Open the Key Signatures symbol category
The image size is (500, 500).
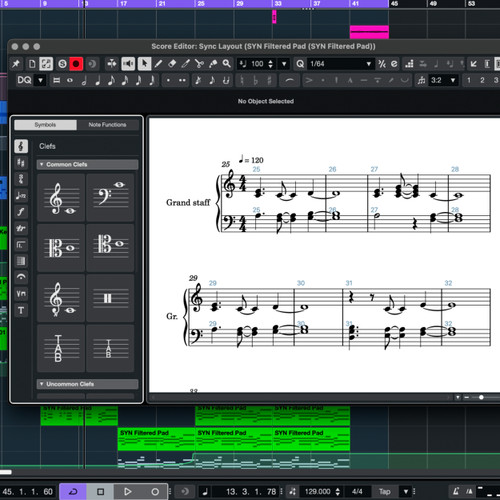[21, 163]
